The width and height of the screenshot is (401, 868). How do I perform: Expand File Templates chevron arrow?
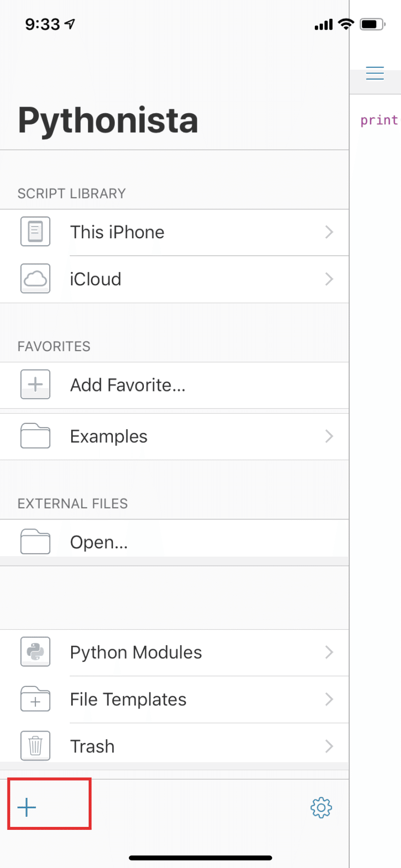329,699
